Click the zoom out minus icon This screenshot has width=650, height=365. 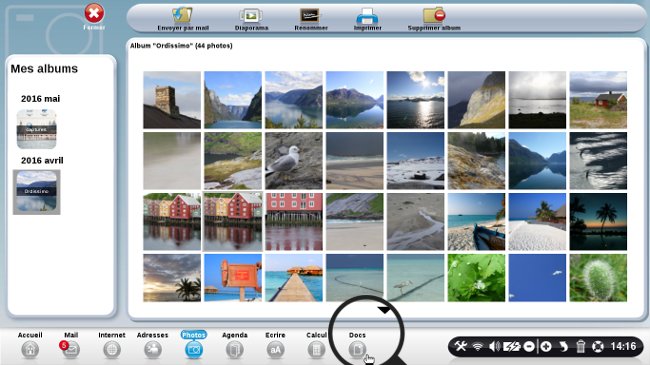coord(529,346)
